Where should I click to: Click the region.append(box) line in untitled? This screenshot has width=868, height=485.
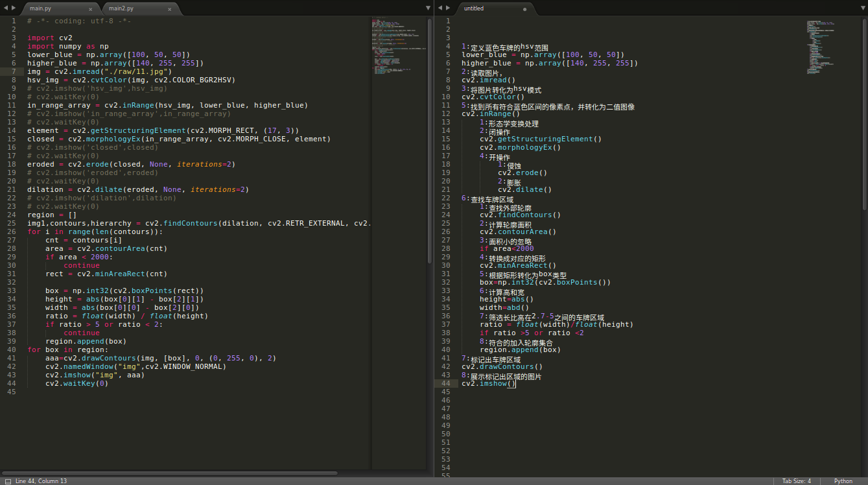[521, 349]
